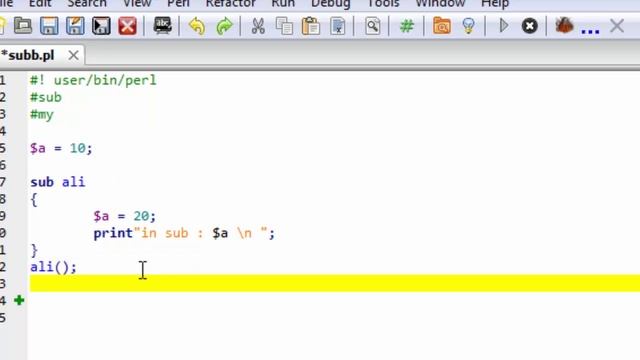Click the page icon right of Paste
The image size is (640, 360).
338,26
